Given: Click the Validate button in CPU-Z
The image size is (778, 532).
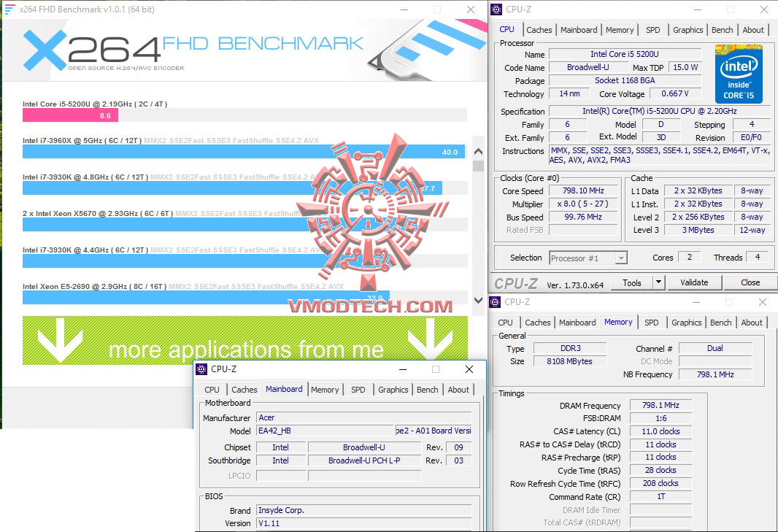Looking at the screenshot, I should coord(694,282).
